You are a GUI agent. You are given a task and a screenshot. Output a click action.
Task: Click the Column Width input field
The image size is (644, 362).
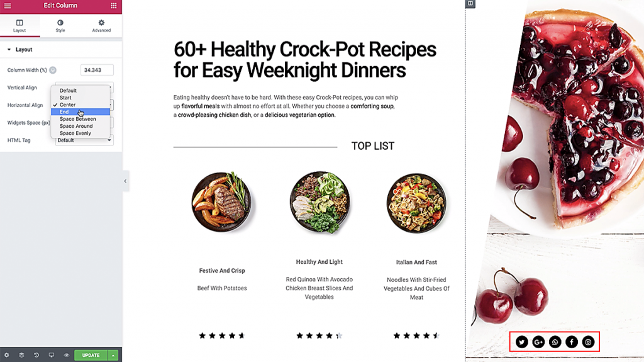pos(97,71)
